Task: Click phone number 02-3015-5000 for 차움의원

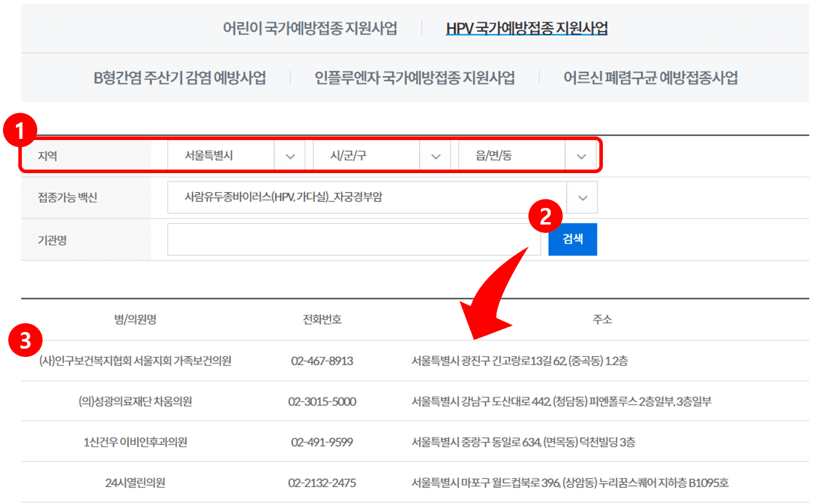Action: click(x=322, y=401)
